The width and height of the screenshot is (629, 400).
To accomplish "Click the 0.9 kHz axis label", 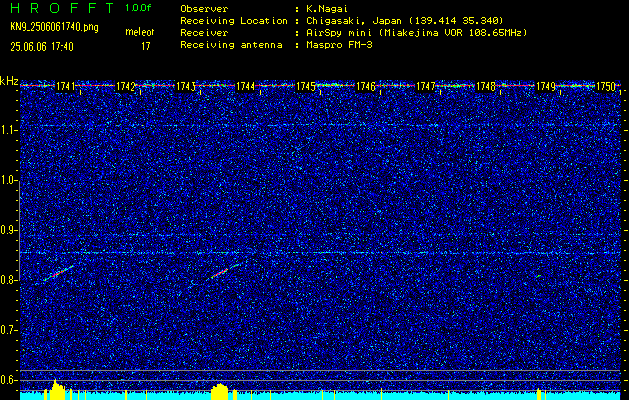I will [8, 230].
